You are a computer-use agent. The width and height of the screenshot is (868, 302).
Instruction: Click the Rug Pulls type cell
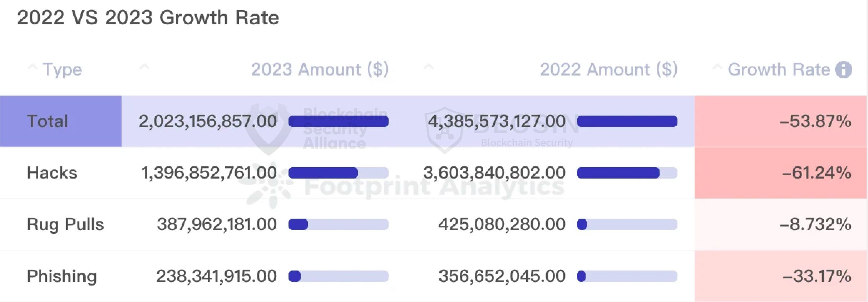(x=65, y=224)
